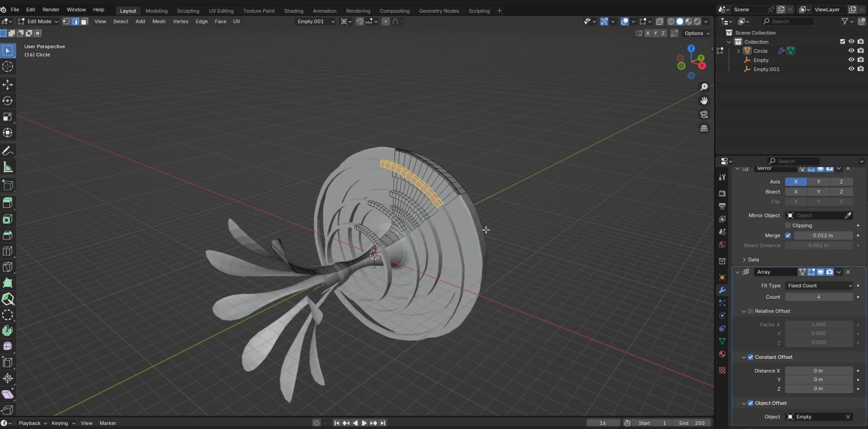Select the Knife tool
Image resolution: width=868 pixels, height=429 pixels.
pyautogui.click(x=8, y=267)
